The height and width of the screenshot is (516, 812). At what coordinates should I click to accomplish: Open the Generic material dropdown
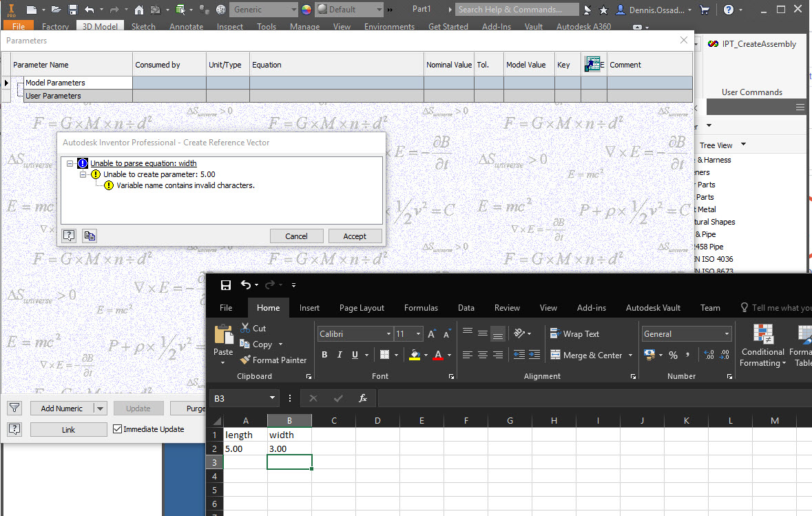click(293, 10)
